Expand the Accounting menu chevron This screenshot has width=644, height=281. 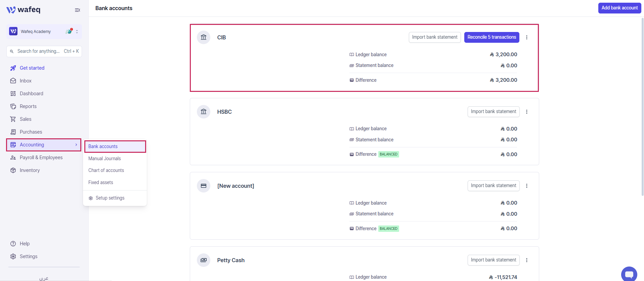click(x=76, y=145)
